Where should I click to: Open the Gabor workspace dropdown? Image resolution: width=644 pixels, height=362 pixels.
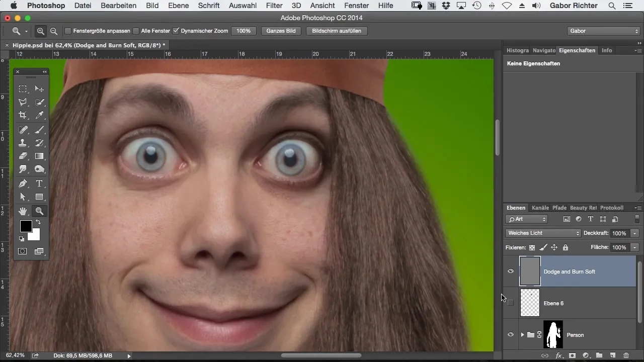pos(603,31)
